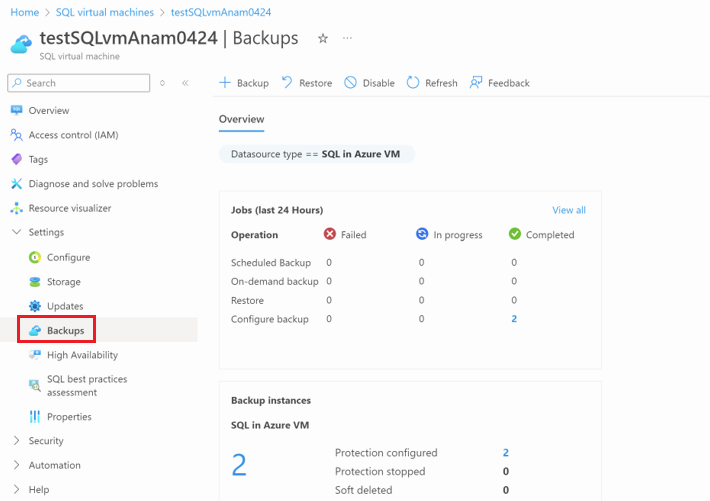Click the Datasource type filter pill
The image size is (710, 501).
pos(316,154)
